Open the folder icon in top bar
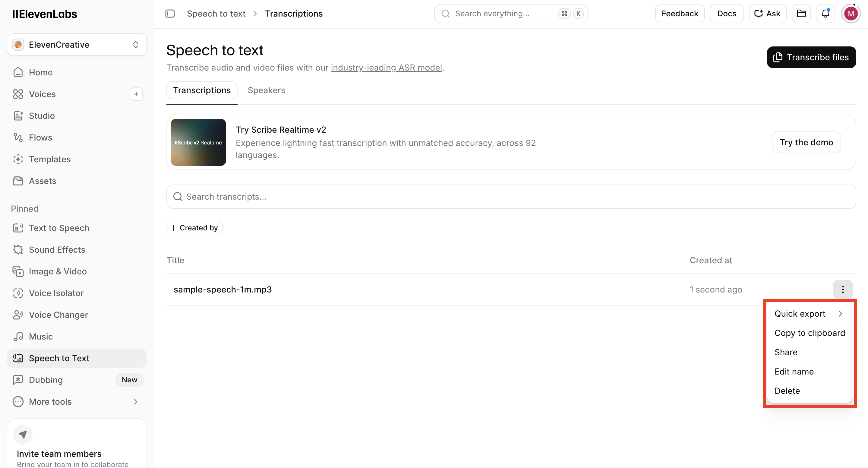Screen dimensions: 868x468 tap(801, 14)
